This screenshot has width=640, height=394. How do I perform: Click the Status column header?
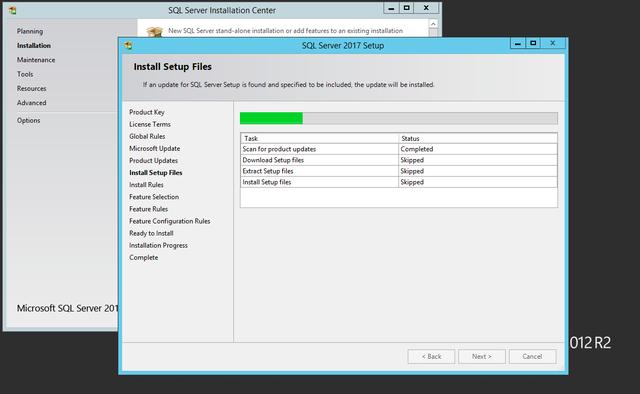(x=478, y=138)
